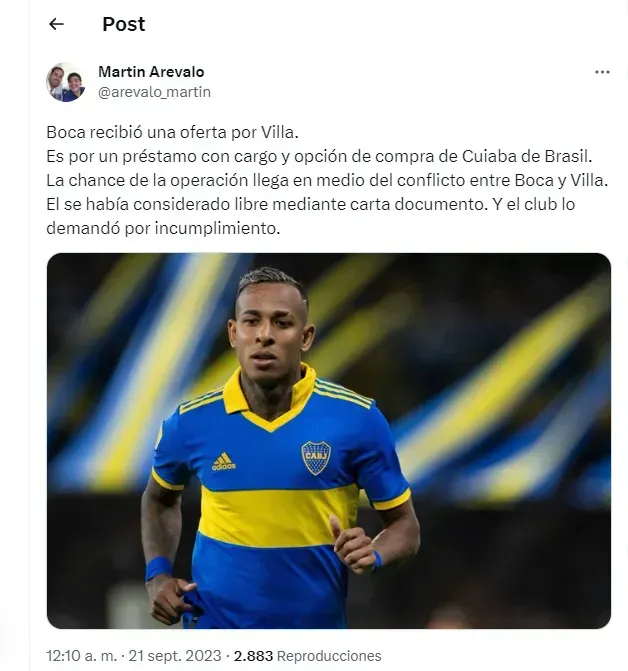Click the blue wristband in the photo

point(158,568)
